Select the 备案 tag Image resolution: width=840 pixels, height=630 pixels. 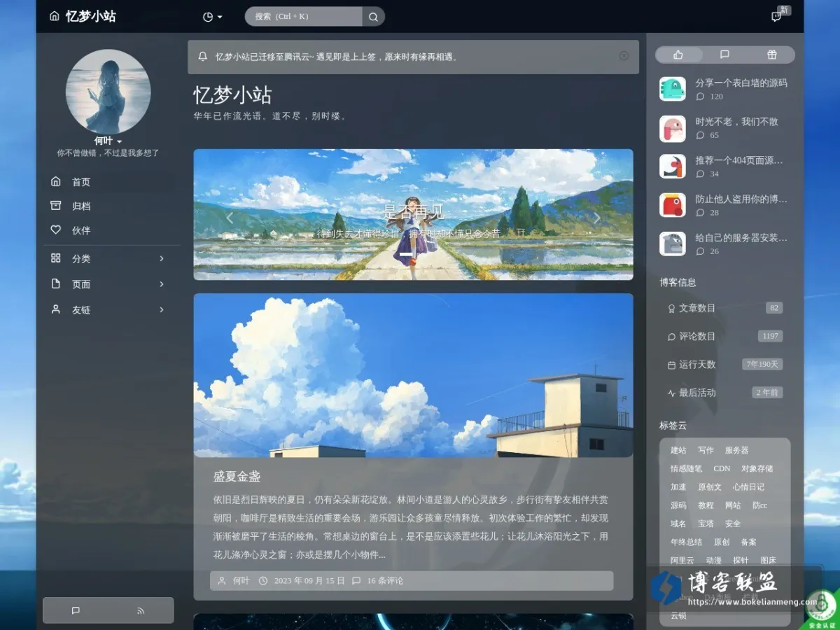pyautogui.click(x=749, y=542)
